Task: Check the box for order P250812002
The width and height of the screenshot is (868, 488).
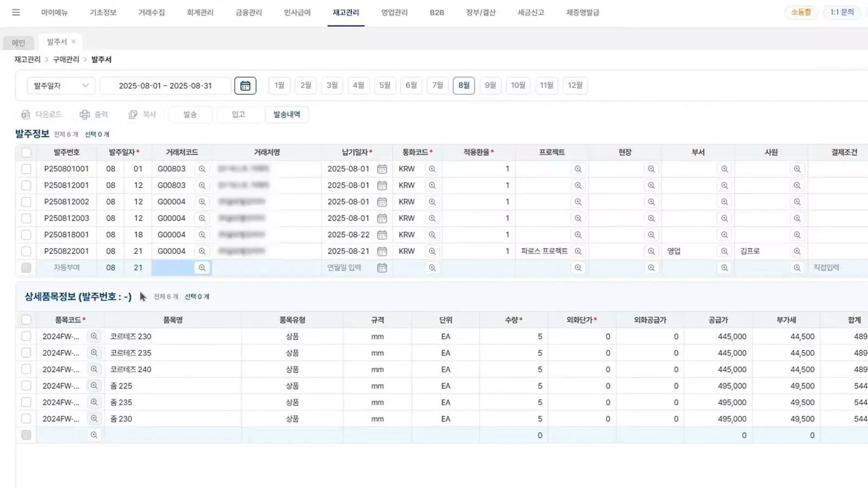Action: pyautogui.click(x=26, y=202)
